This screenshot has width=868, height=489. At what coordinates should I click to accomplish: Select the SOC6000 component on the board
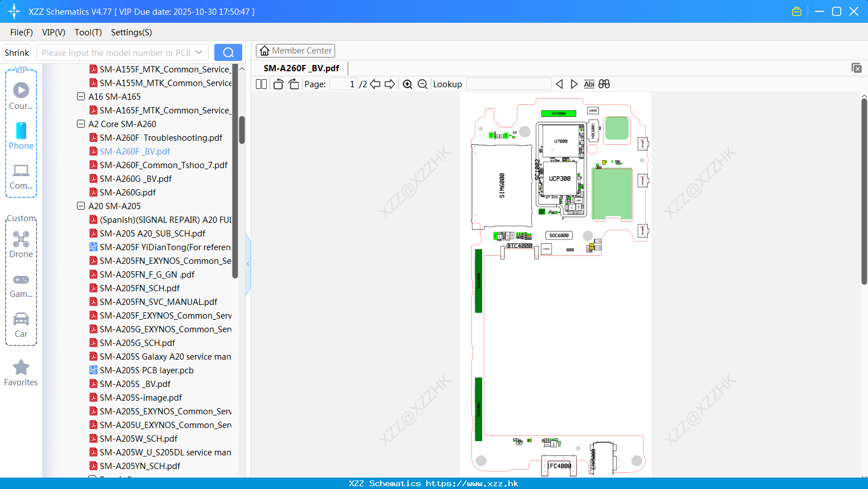point(559,235)
